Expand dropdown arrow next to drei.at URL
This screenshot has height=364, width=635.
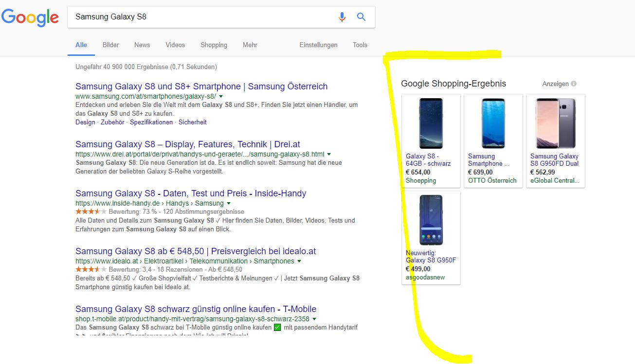pos(329,154)
